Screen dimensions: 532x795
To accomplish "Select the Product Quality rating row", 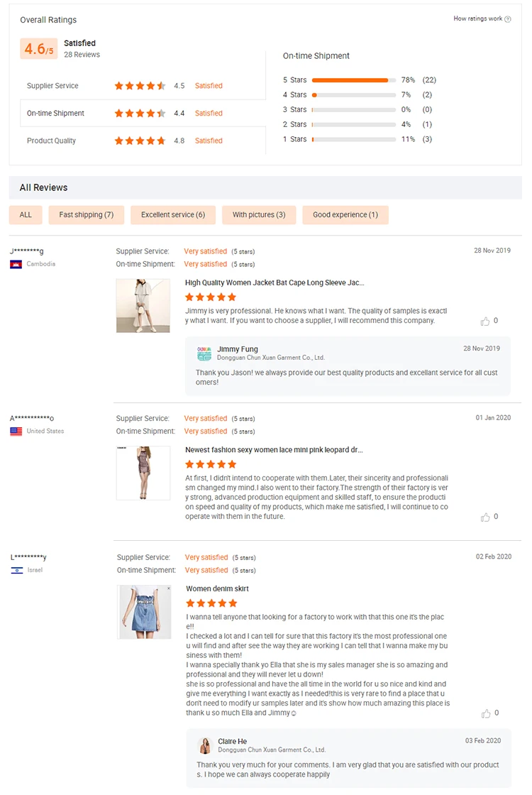I will 143,141.
